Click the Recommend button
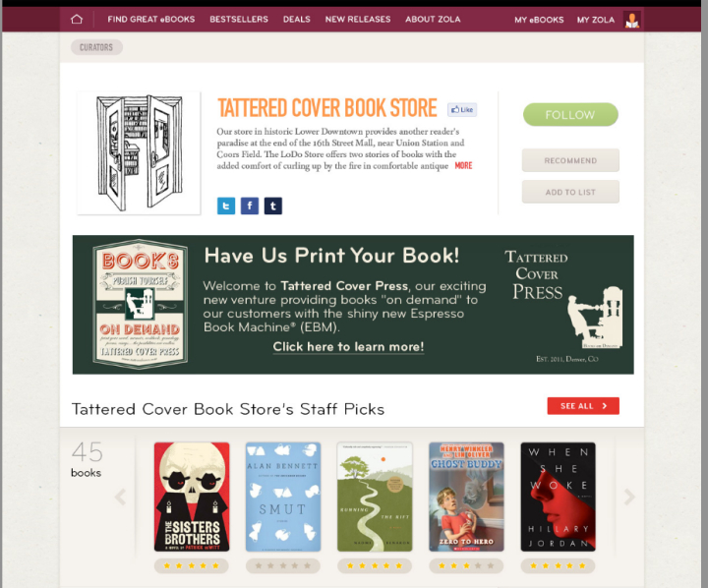Screen dimensions: 708x588 [570, 160]
